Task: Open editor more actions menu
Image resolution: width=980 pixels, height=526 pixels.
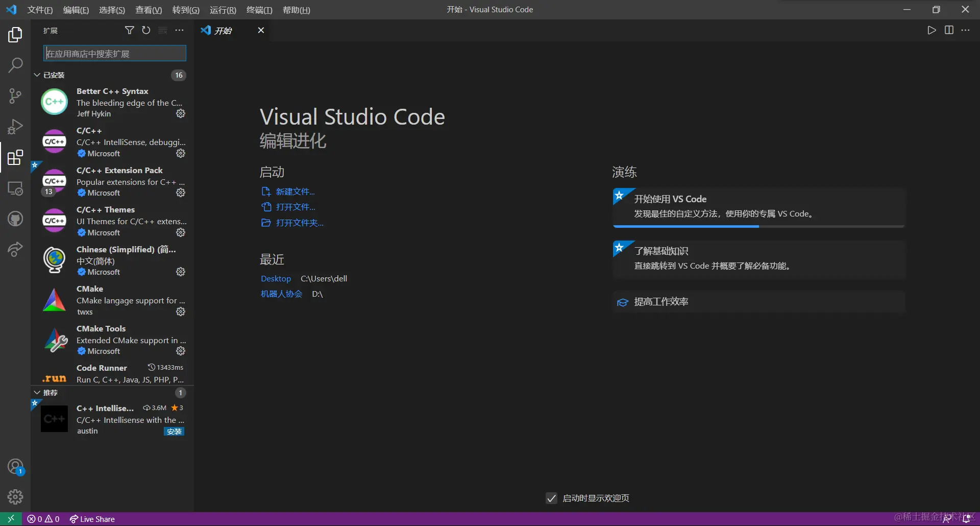Action: point(965,30)
